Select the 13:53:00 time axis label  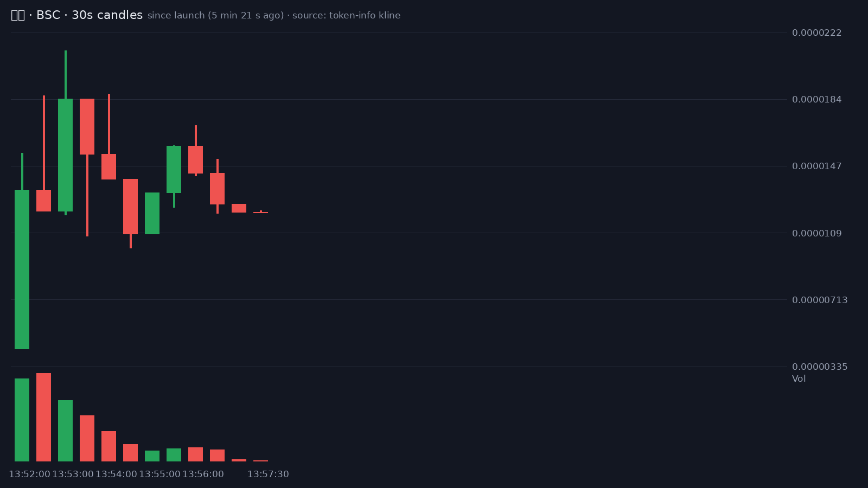(x=73, y=474)
